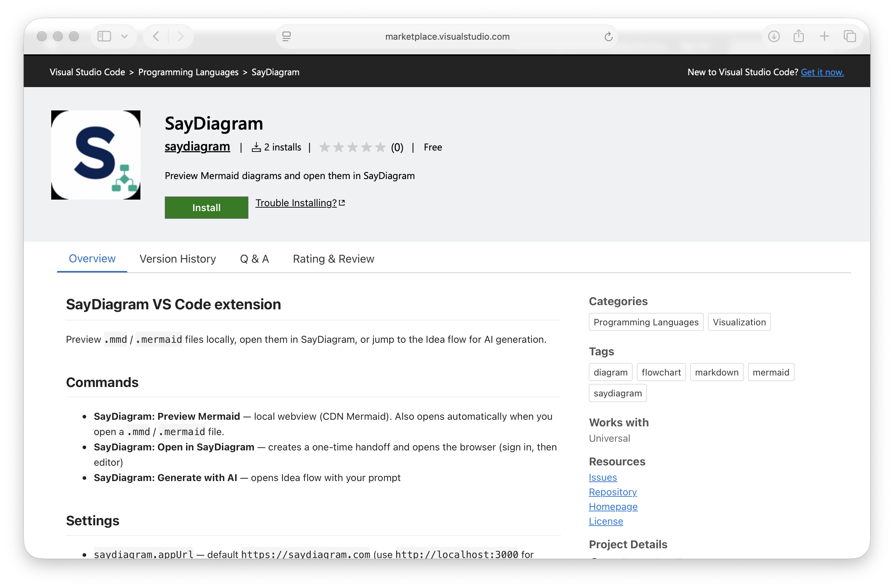This screenshot has height=588, width=894.
Task: Click the 'saydiagram.appUrl' setting text
Action: [x=144, y=554]
